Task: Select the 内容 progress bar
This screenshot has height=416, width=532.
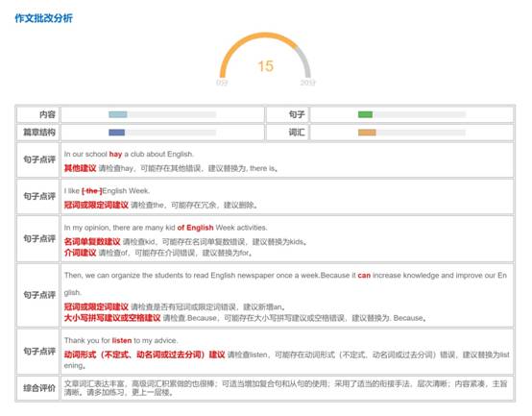Action: tap(162, 114)
